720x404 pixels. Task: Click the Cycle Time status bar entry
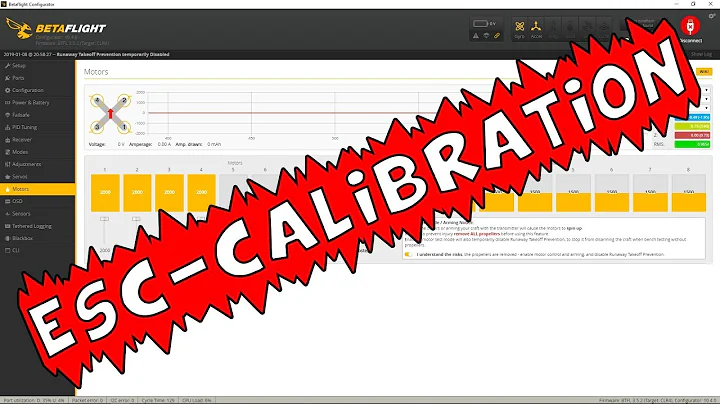(x=158, y=400)
